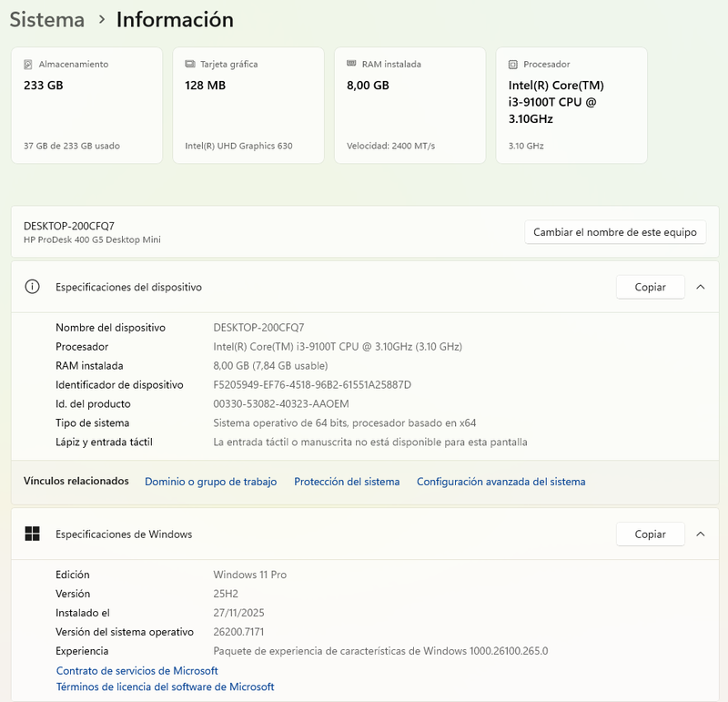Click the 'Lápiz y entrada táctil' label
Screen dimensions: 728x702
coord(104,442)
